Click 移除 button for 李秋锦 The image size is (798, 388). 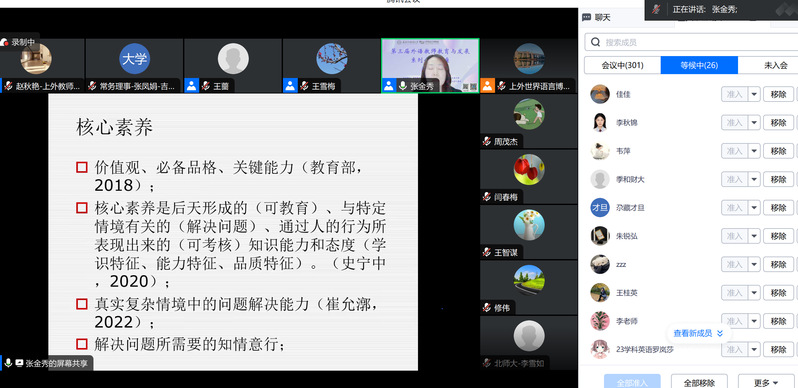coord(778,123)
